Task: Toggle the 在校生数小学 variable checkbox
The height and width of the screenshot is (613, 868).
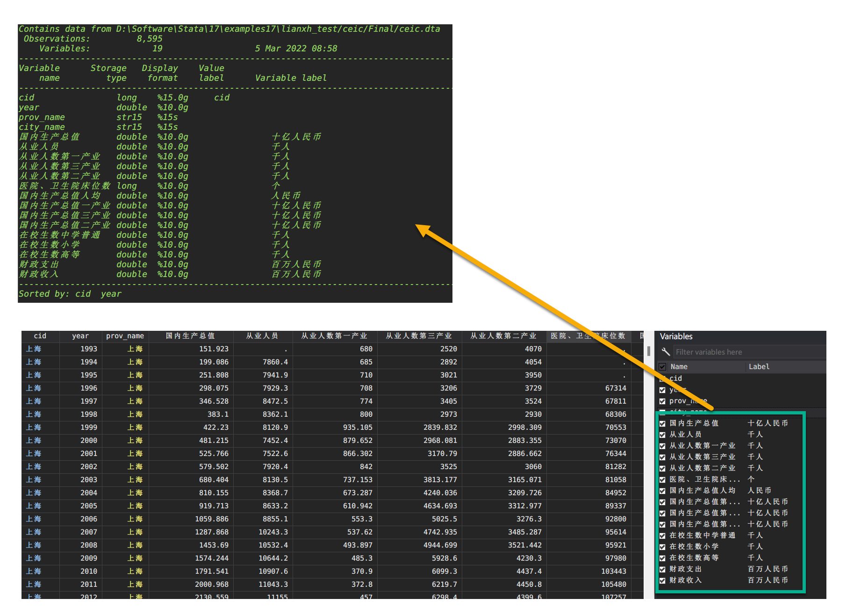Action: point(662,547)
